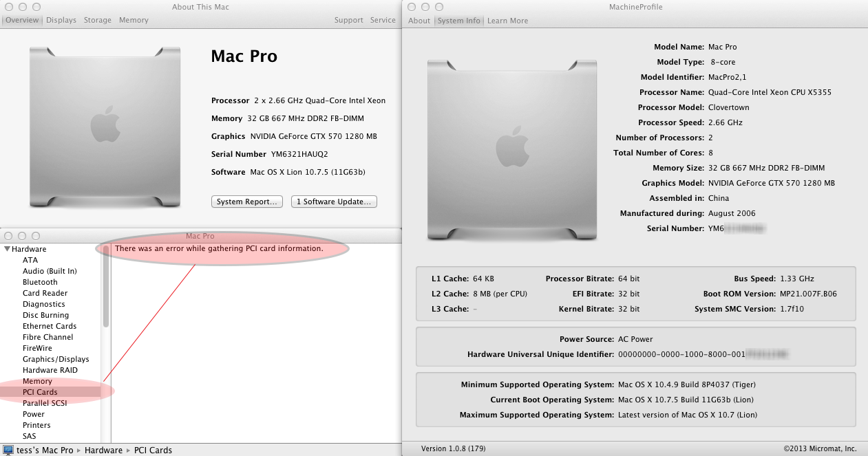Click the Service link in About This Mac
Image resolution: width=868 pixels, height=456 pixels.
pyautogui.click(x=383, y=20)
